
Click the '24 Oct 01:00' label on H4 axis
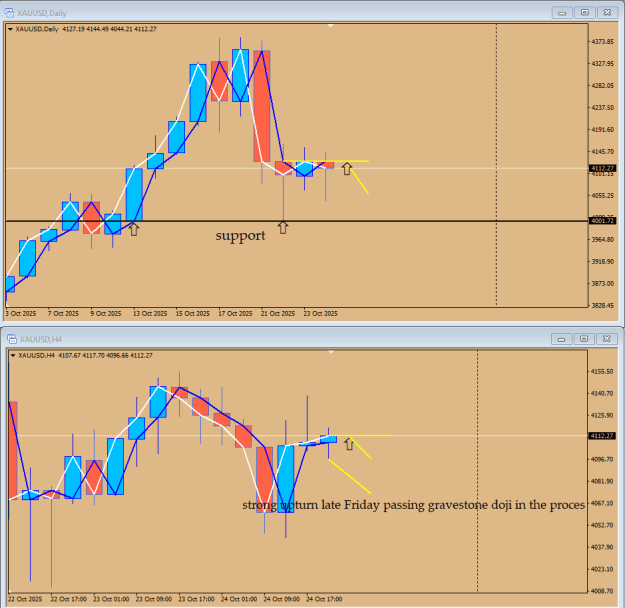click(239, 599)
